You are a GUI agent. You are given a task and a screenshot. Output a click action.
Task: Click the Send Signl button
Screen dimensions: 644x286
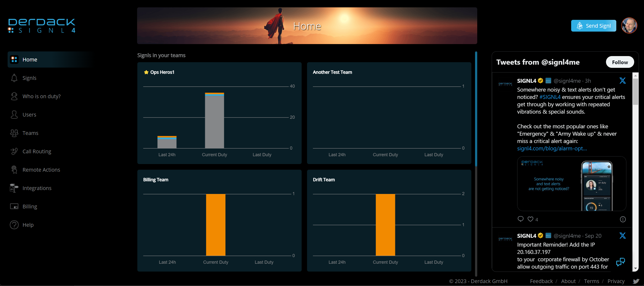point(593,26)
